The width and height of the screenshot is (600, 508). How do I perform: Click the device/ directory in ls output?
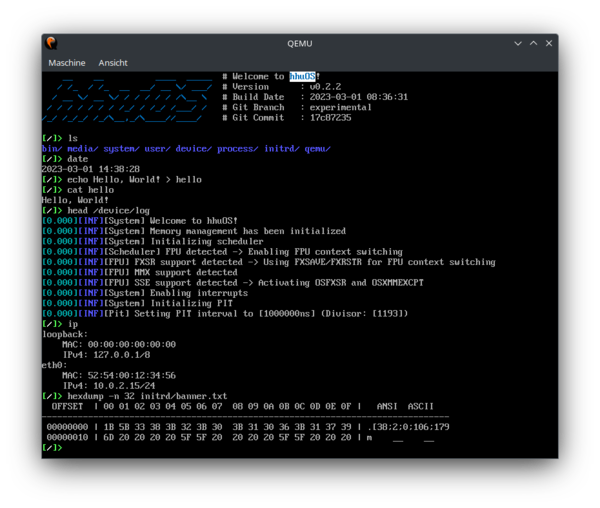point(194,149)
